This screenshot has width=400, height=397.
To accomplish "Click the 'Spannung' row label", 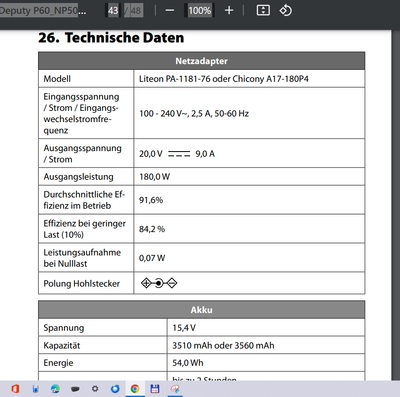I will coord(64,328).
